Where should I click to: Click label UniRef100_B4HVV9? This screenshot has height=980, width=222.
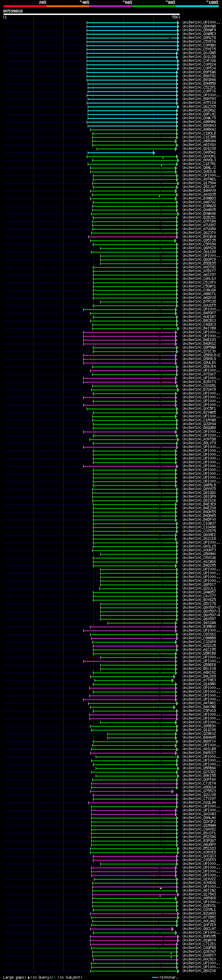coord(199,191)
